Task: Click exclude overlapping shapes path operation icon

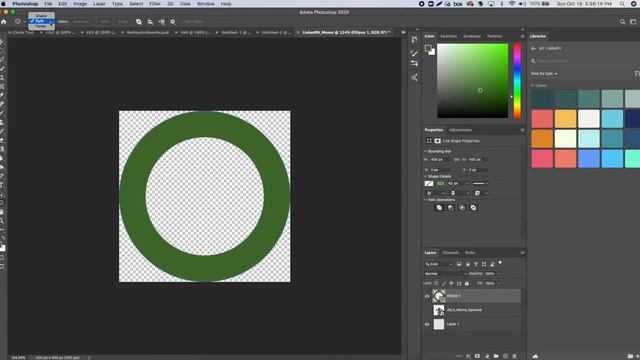Action: tap(473, 208)
